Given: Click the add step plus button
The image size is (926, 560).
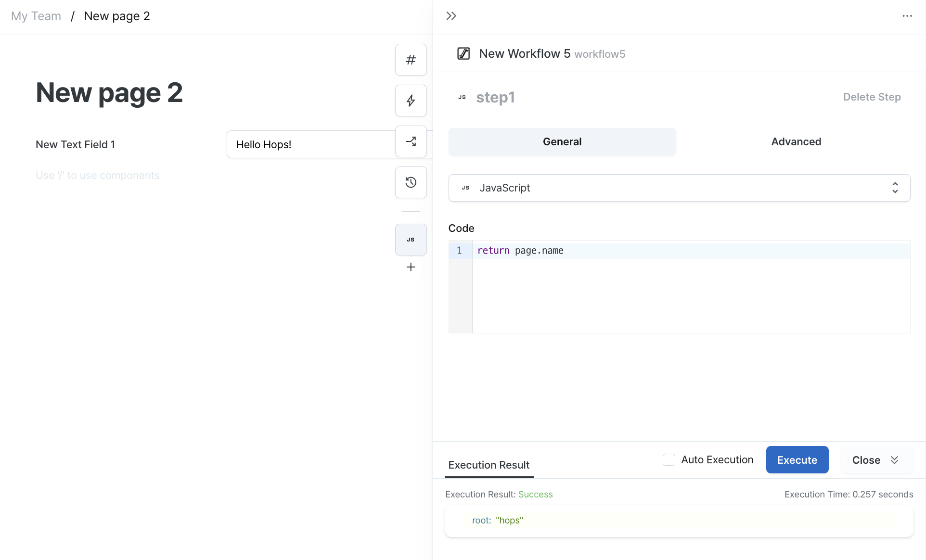Looking at the screenshot, I should point(411,267).
